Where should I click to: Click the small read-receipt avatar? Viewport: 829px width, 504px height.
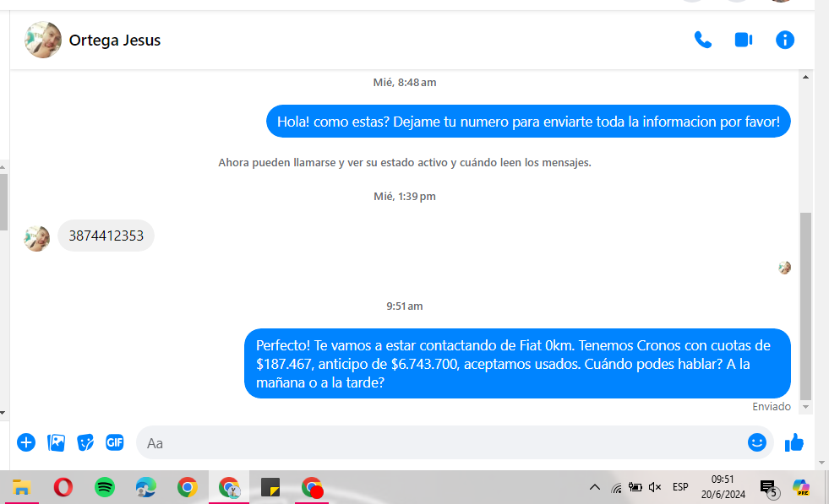[784, 268]
